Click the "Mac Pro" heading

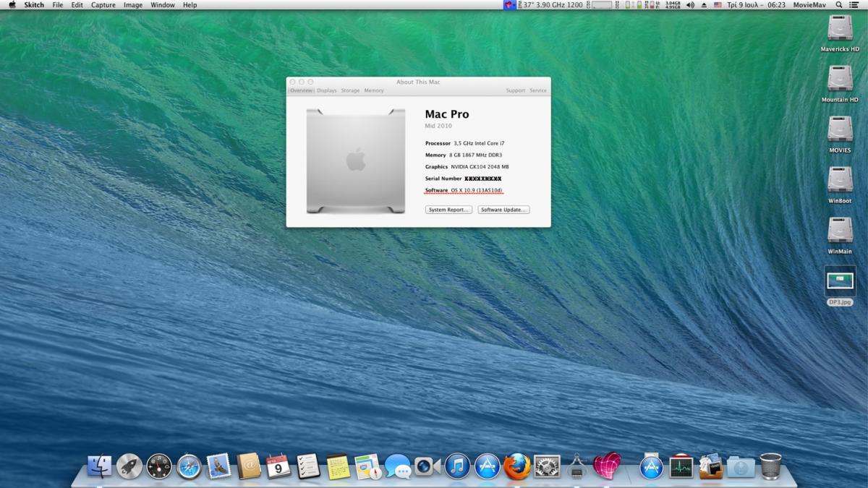tap(447, 114)
